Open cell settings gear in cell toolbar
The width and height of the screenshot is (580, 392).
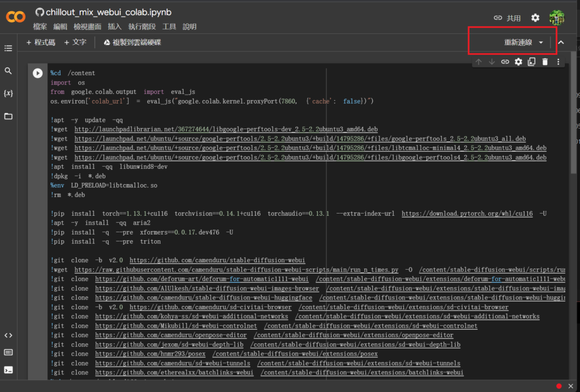518,62
